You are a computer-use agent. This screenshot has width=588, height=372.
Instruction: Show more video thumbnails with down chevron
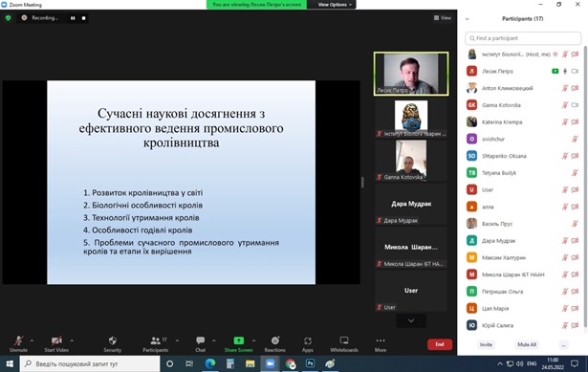tap(411, 320)
